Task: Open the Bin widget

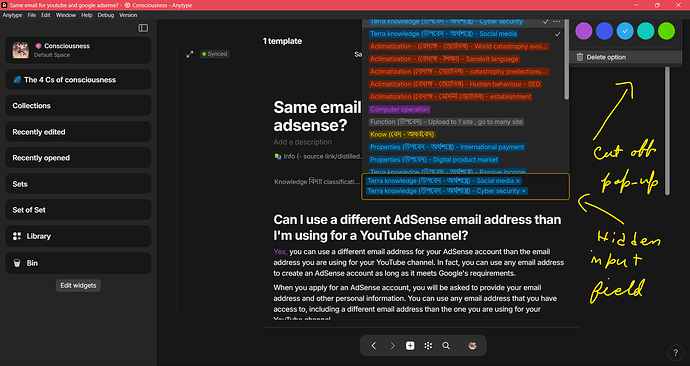Action: [78, 263]
